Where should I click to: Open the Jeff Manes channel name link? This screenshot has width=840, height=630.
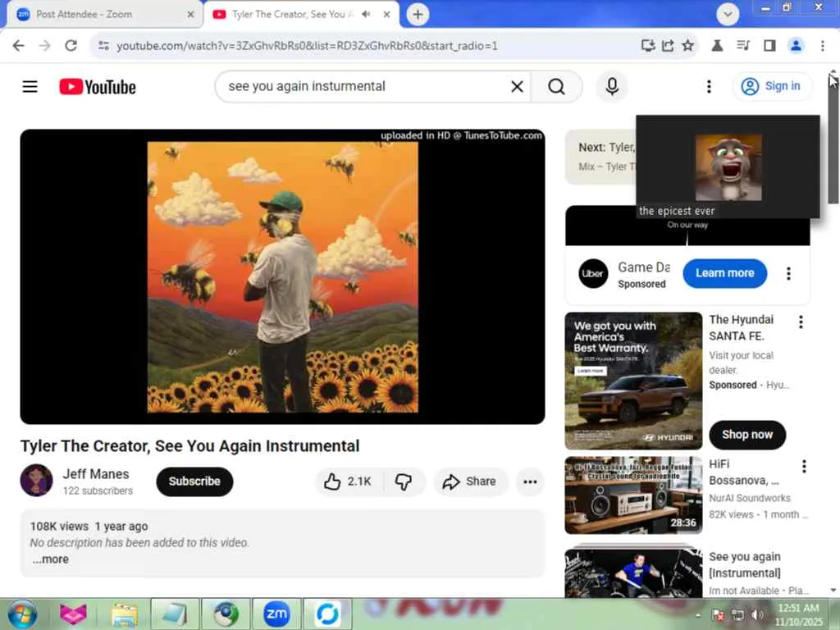coord(96,474)
